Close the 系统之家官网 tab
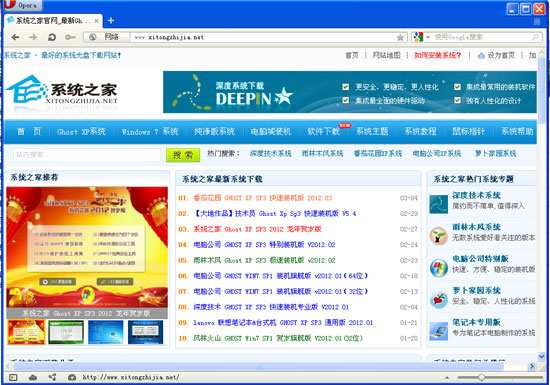The height and width of the screenshot is (385, 550). click(x=96, y=21)
